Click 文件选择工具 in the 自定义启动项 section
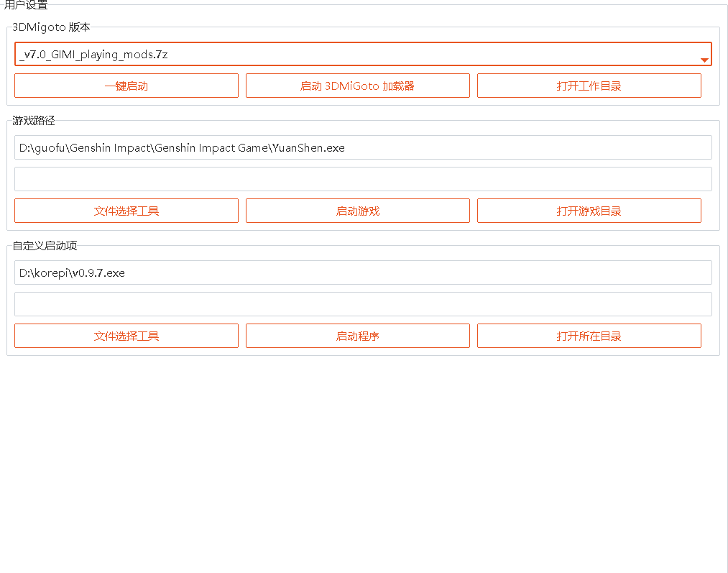Image resolution: width=728 pixels, height=573 pixels. 126,336
